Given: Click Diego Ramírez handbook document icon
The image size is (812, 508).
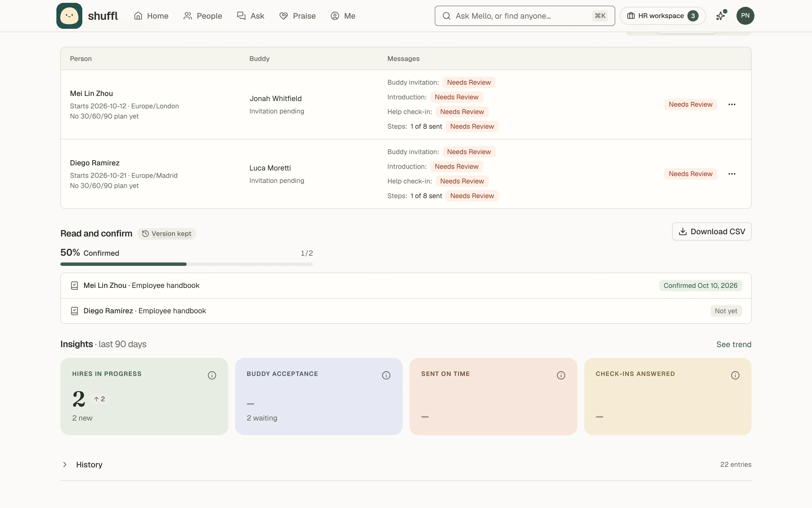Looking at the screenshot, I should coord(74,311).
